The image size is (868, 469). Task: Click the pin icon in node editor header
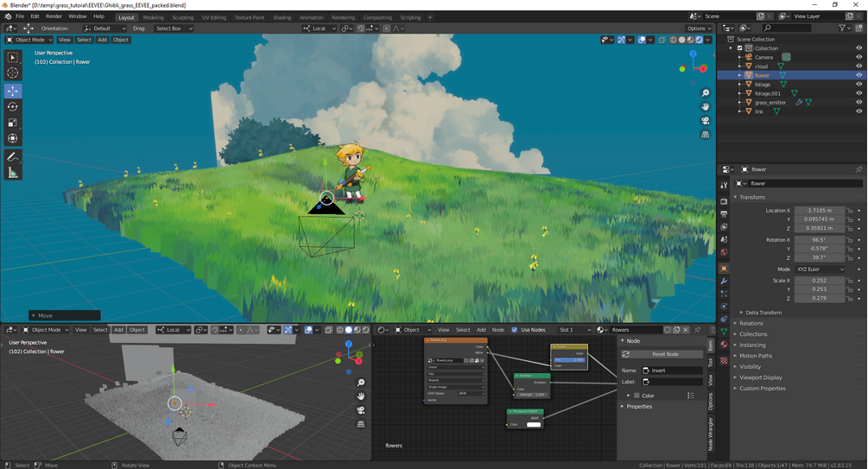click(x=697, y=330)
